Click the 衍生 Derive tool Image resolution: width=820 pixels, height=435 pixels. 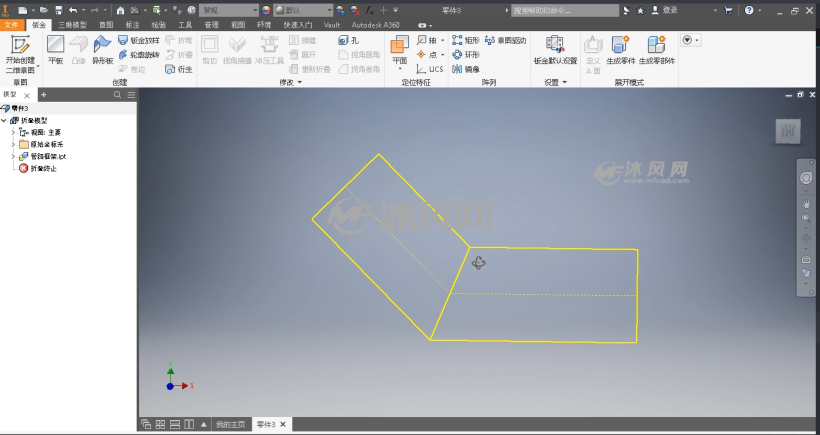pyautogui.click(x=179, y=69)
